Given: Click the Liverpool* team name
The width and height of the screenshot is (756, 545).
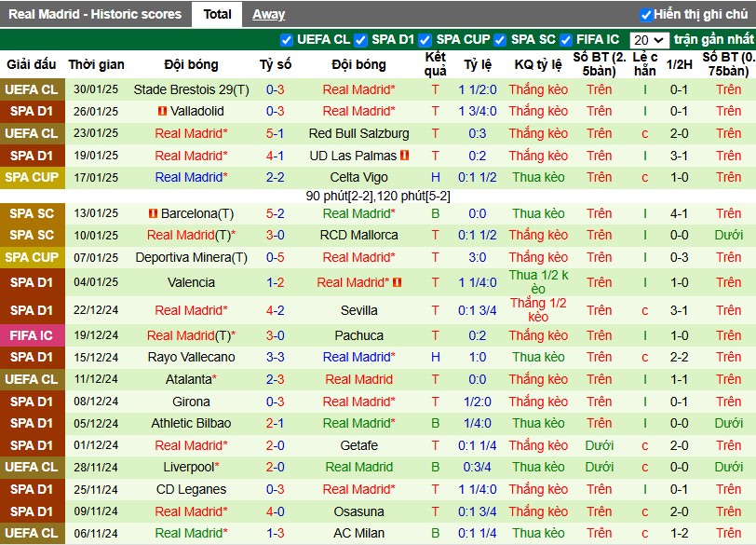Looking at the screenshot, I should [192, 468].
